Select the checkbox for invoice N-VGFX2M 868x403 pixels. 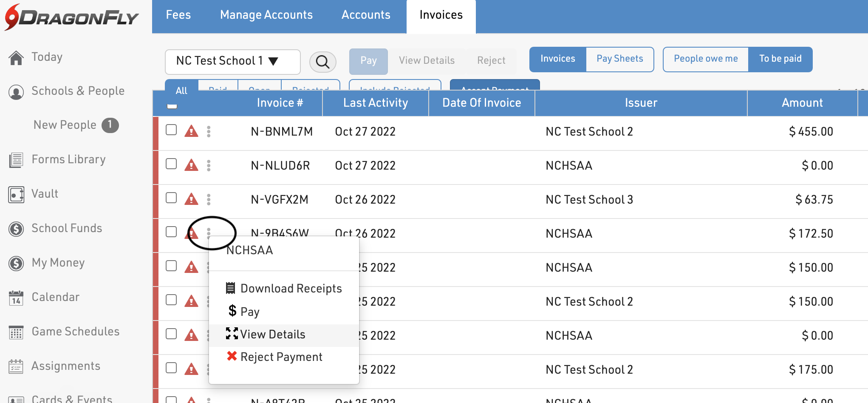[x=171, y=198]
